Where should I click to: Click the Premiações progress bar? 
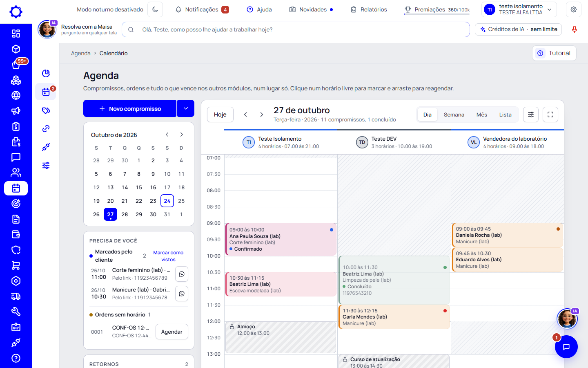[437, 14]
